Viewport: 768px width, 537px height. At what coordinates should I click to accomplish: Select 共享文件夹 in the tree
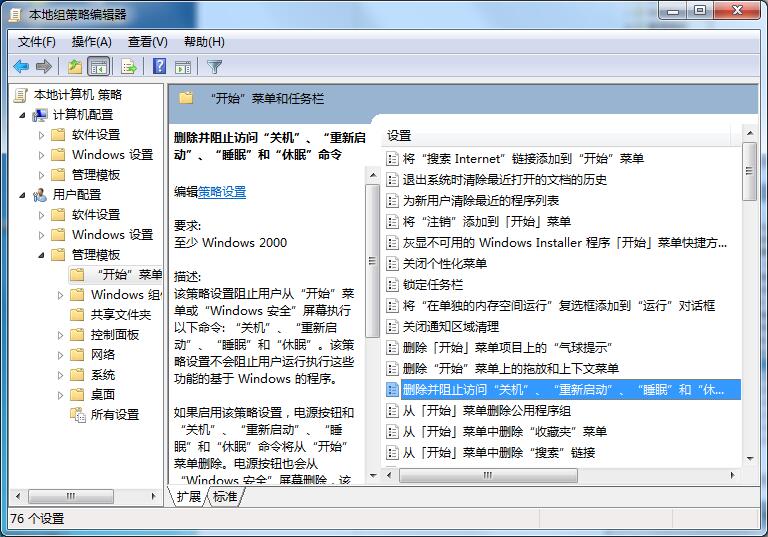click(120, 315)
